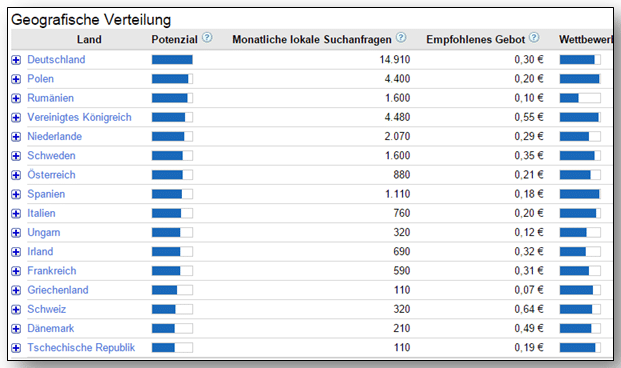Sort by the Land column header

(89, 40)
